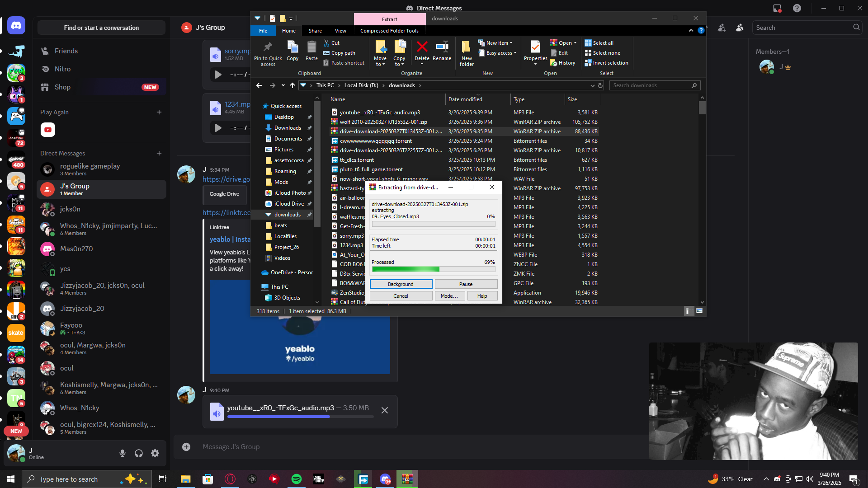The height and width of the screenshot is (488, 868).
Task: Switch to large icons view toggle
Action: pos(699,311)
